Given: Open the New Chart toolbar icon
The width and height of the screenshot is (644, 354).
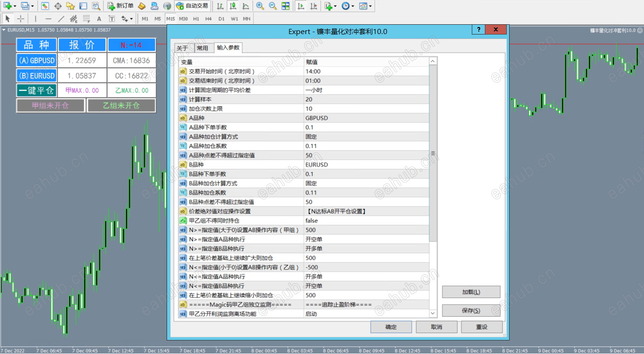Looking at the screenshot, I should pos(7,6).
